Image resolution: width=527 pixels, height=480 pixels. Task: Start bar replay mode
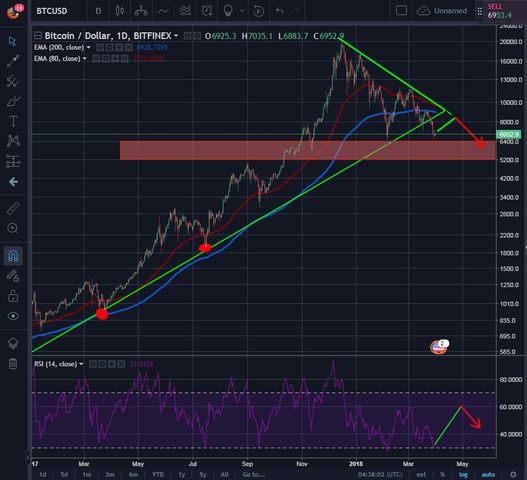pyautogui.click(x=258, y=11)
